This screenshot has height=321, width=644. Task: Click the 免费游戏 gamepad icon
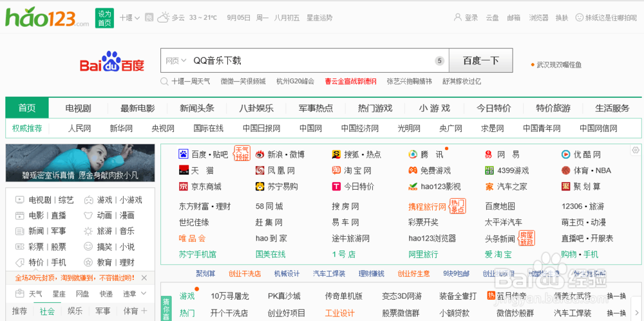point(413,170)
